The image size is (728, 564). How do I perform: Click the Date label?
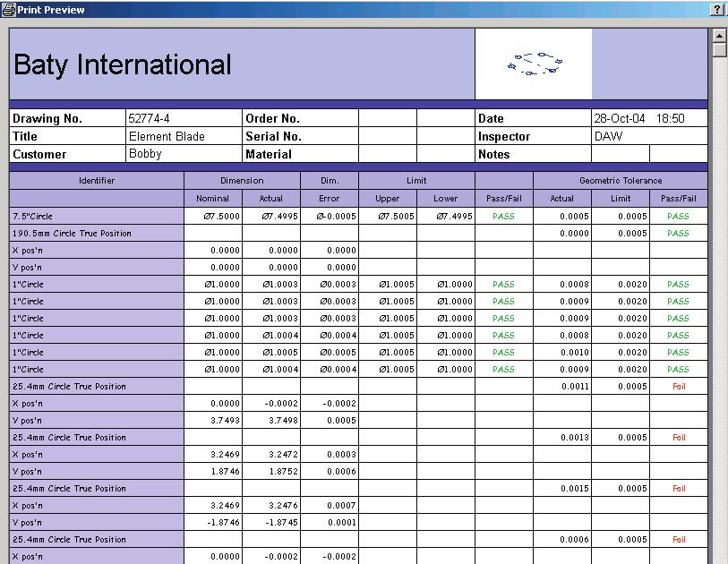point(491,118)
